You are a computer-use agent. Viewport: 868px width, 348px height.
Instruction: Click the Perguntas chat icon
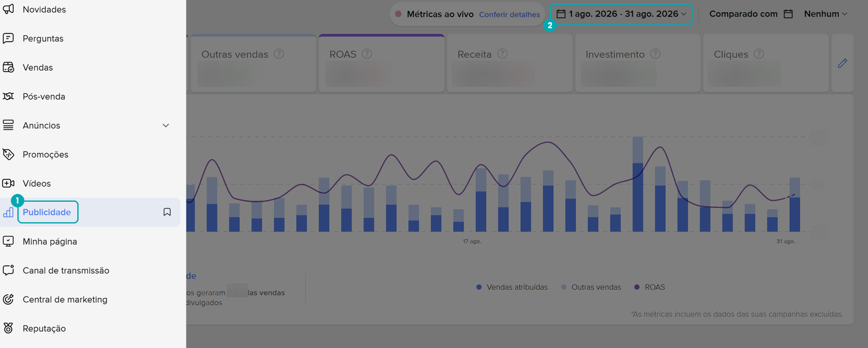[x=8, y=38]
